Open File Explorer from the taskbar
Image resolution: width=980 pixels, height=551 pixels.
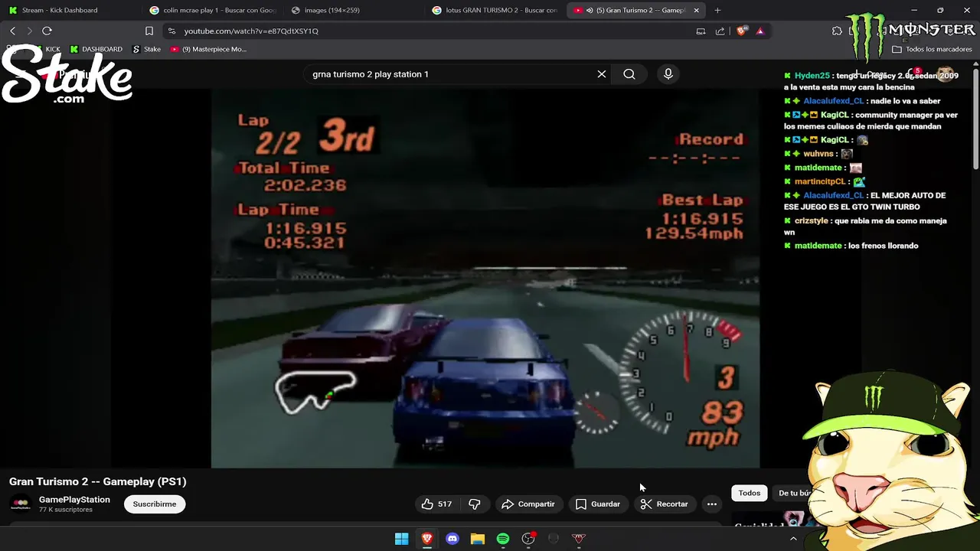pos(478,539)
